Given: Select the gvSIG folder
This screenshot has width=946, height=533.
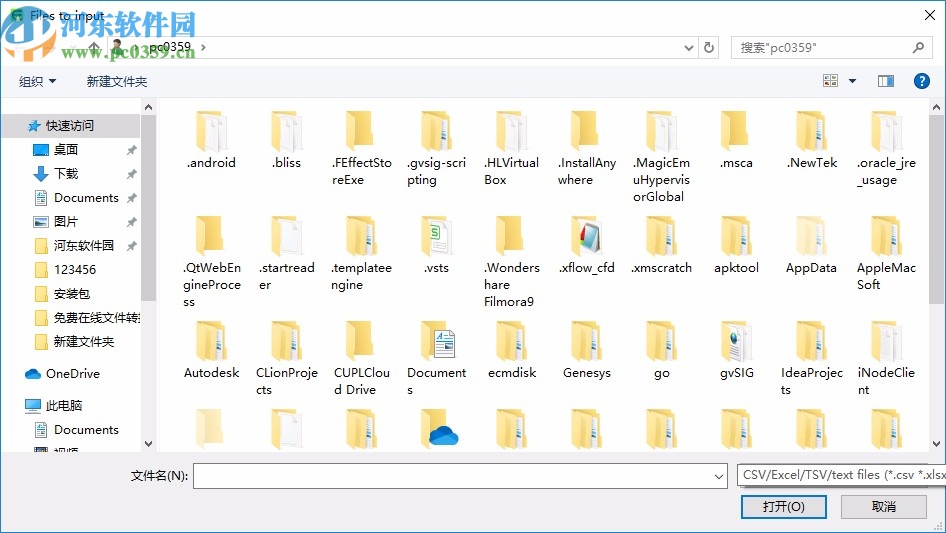Looking at the screenshot, I should [736, 350].
